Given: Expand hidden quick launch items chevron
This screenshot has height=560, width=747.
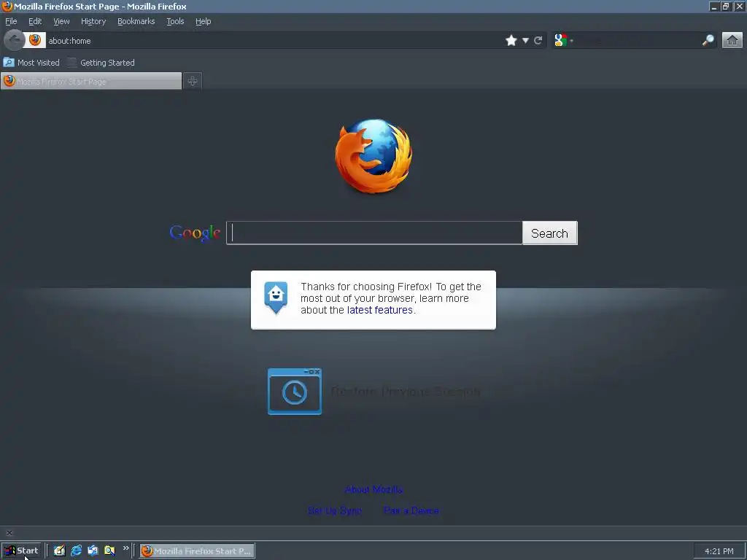Looking at the screenshot, I should pos(125,548).
